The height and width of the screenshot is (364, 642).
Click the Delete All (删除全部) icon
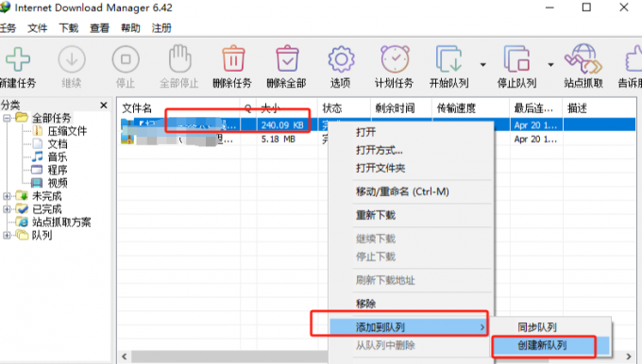[287, 58]
